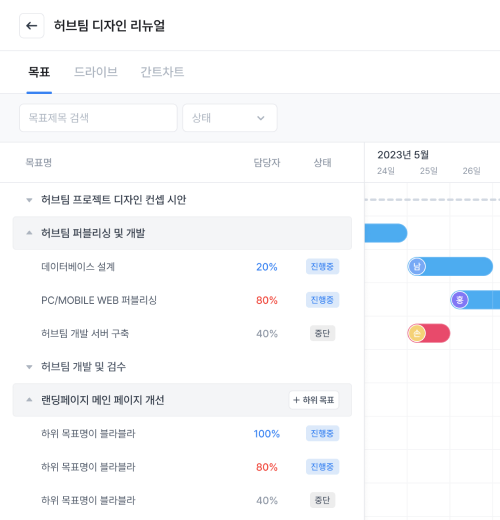The height and width of the screenshot is (520, 500).
Task: Click the purple 홍 avatar on gantt bar
Action: point(460,300)
